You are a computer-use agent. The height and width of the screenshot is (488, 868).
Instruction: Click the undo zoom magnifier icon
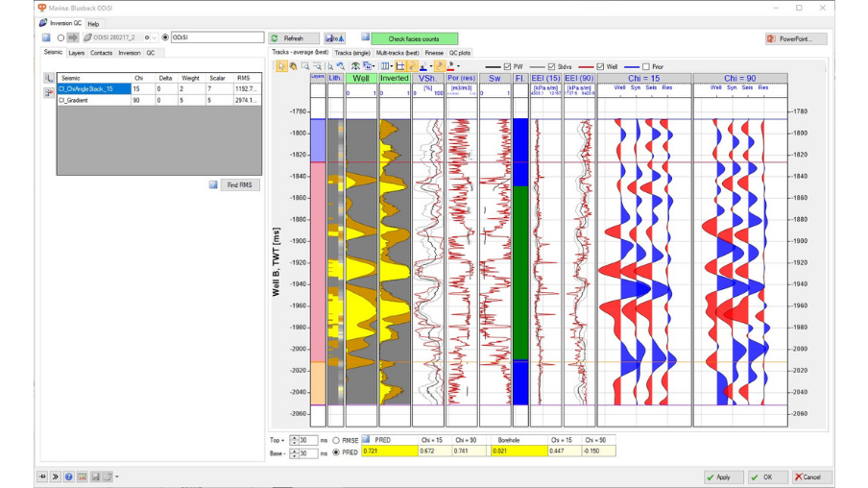(341, 66)
